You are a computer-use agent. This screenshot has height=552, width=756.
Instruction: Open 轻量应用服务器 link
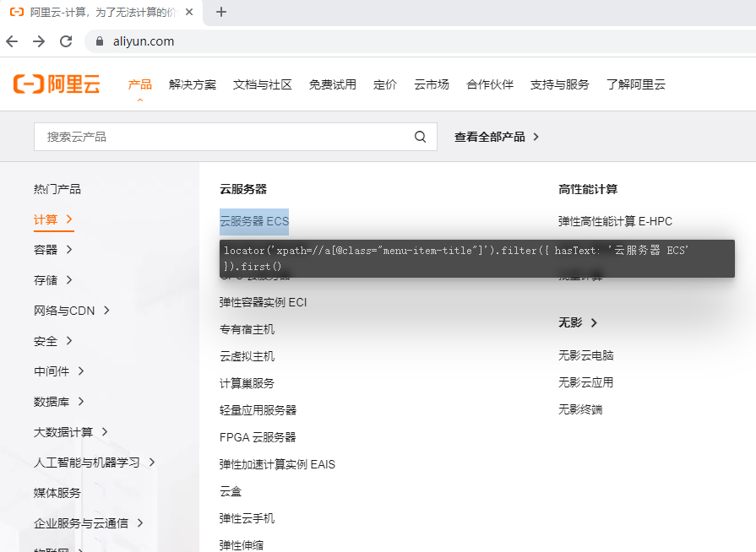(258, 410)
